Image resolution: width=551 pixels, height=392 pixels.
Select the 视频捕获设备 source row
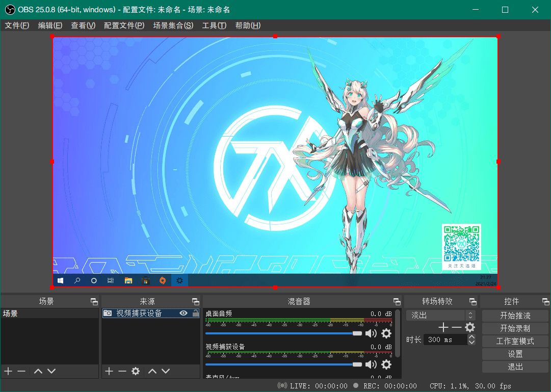(151, 313)
